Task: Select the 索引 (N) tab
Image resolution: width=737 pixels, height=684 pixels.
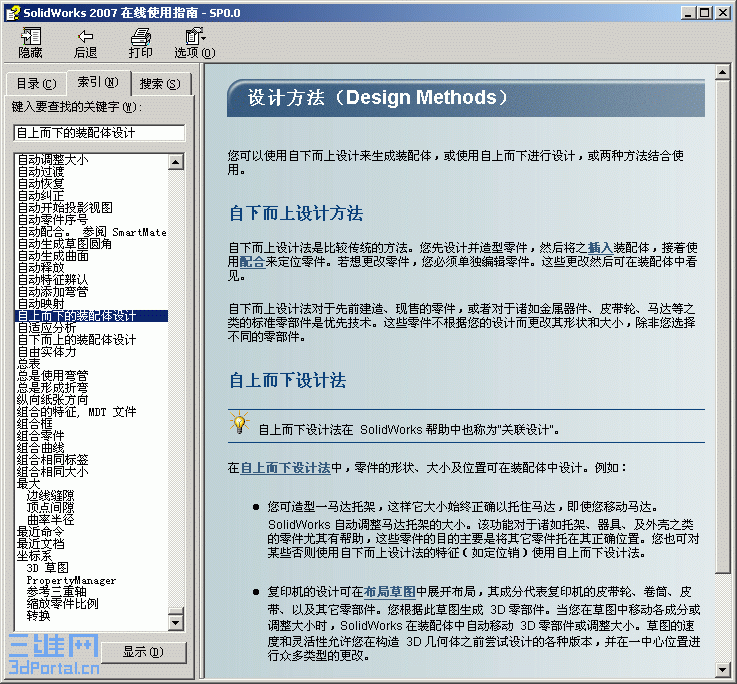Action: click(x=98, y=82)
